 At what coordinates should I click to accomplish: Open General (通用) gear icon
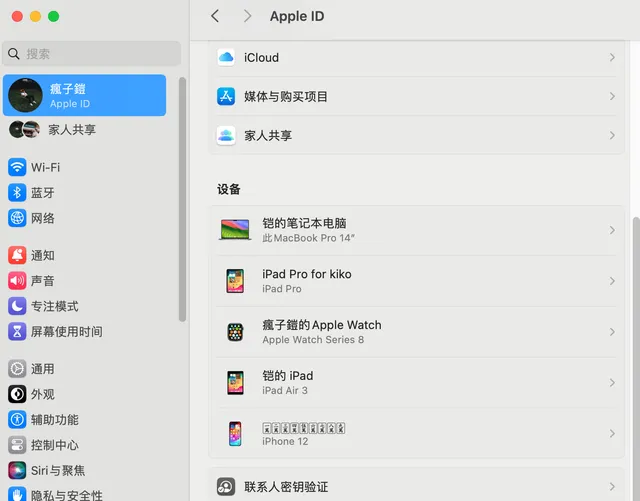pos(17,369)
